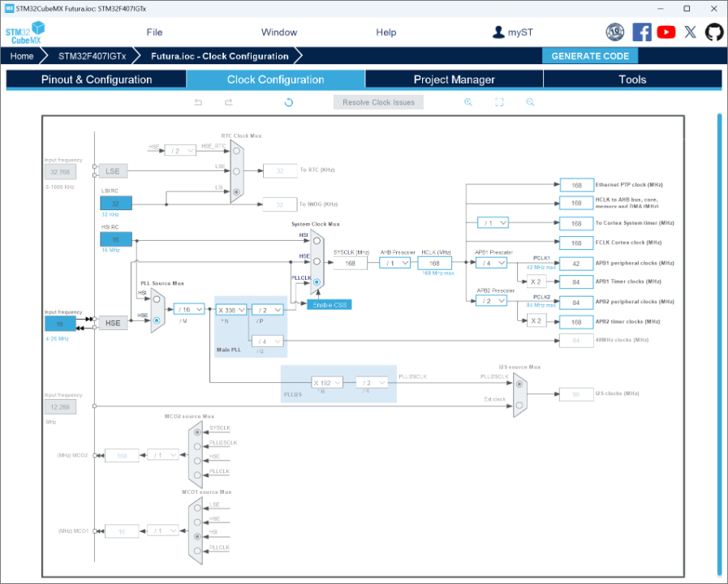Open the Cortex System timer divider dropdown
This screenshot has width=728, height=584.
click(493, 223)
